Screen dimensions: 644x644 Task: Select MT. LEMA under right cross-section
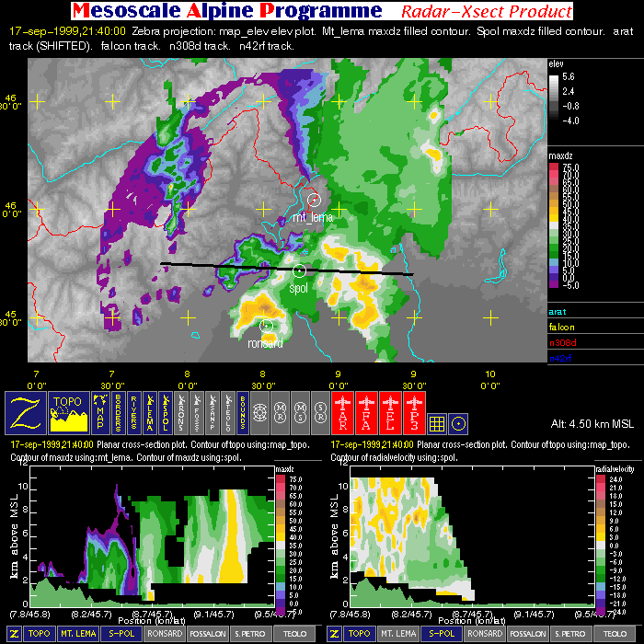coord(398,634)
